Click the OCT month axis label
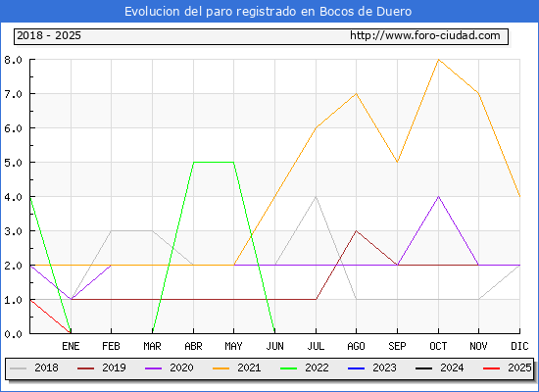Screen dimensions: 539x392 pos(438,346)
